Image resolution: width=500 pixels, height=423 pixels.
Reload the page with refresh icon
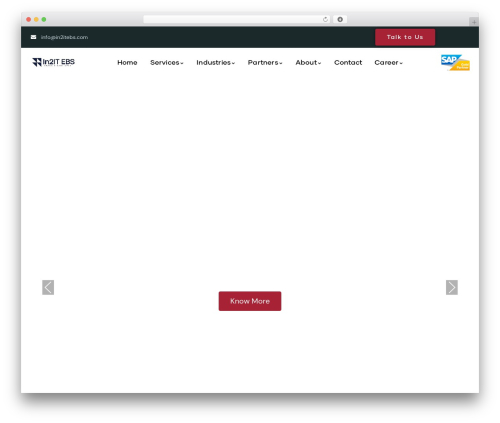pyautogui.click(x=325, y=19)
